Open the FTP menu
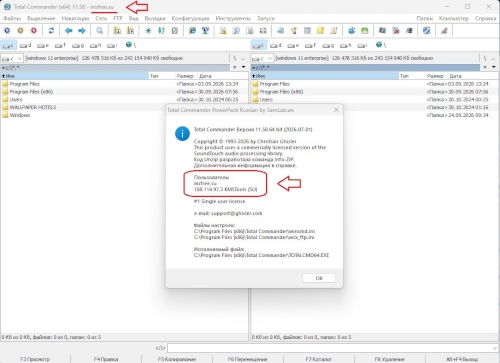Screen dimensions: 500x363 (x=118, y=18)
